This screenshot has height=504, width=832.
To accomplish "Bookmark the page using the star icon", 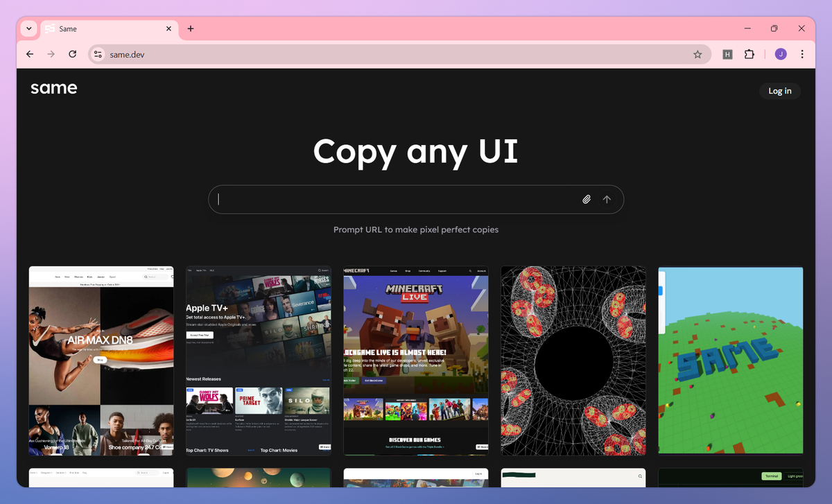I will (x=697, y=54).
